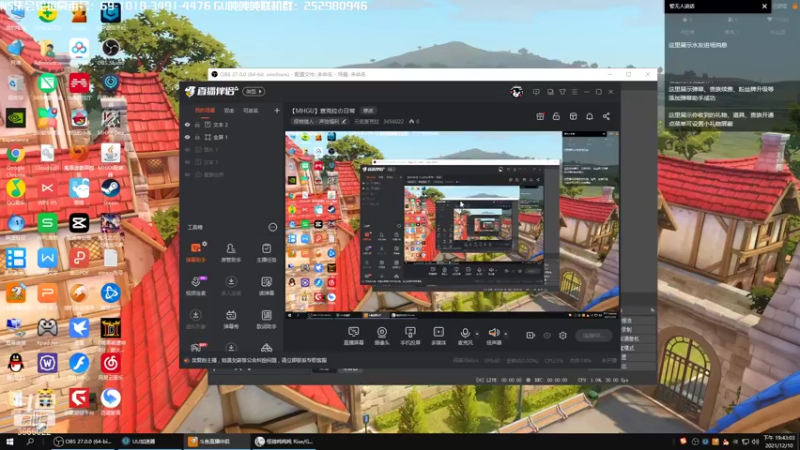Click the 扬声器 speaker icon

click(x=493, y=336)
